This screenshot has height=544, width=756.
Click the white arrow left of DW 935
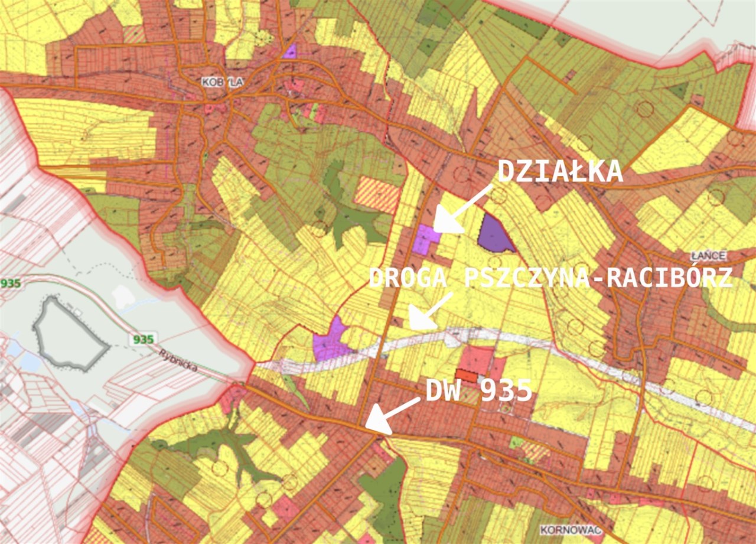click(390, 413)
